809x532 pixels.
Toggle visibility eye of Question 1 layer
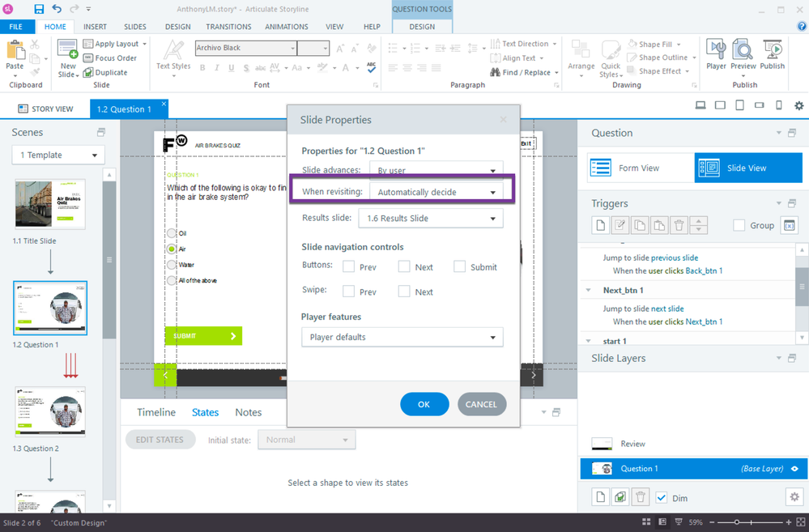pyautogui.click(x=795, y=469)
